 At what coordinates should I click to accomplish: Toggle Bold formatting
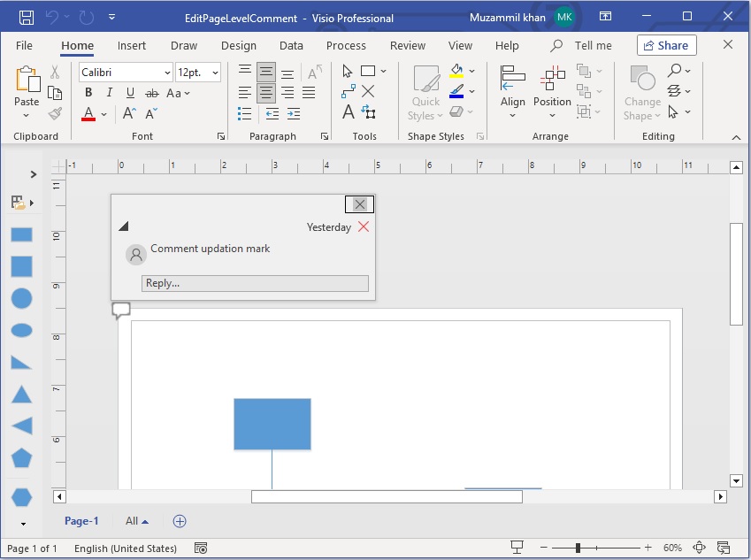point(88,93)
